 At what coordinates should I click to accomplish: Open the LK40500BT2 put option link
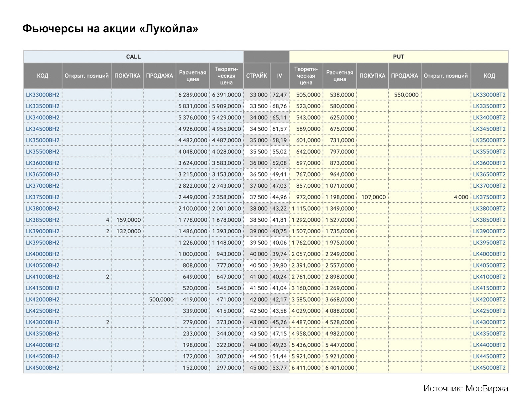pos(489,265)
